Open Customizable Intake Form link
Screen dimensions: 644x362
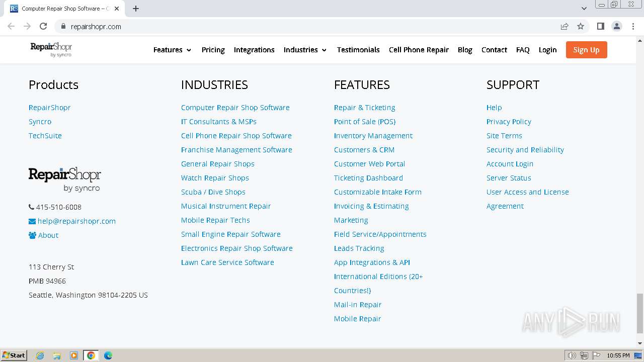[378, 192]
